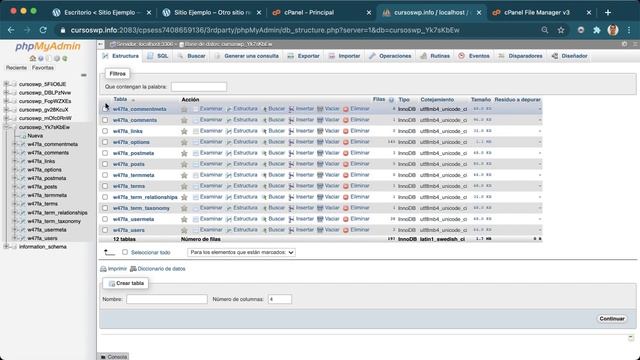Viewport: 640px width, 360px height.
Task: Sort by the Tabla column header
Action: click(120, 100)
